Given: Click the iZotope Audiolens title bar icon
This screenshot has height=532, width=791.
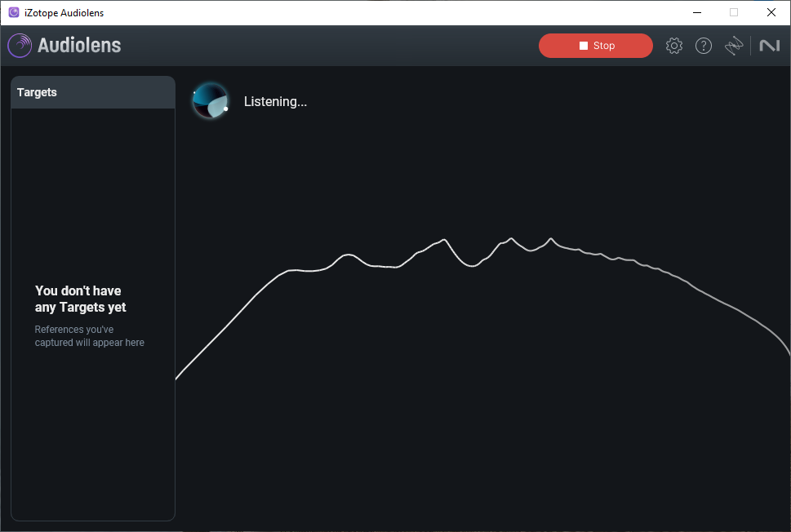Looking at the screenshot, I should 14,12.
